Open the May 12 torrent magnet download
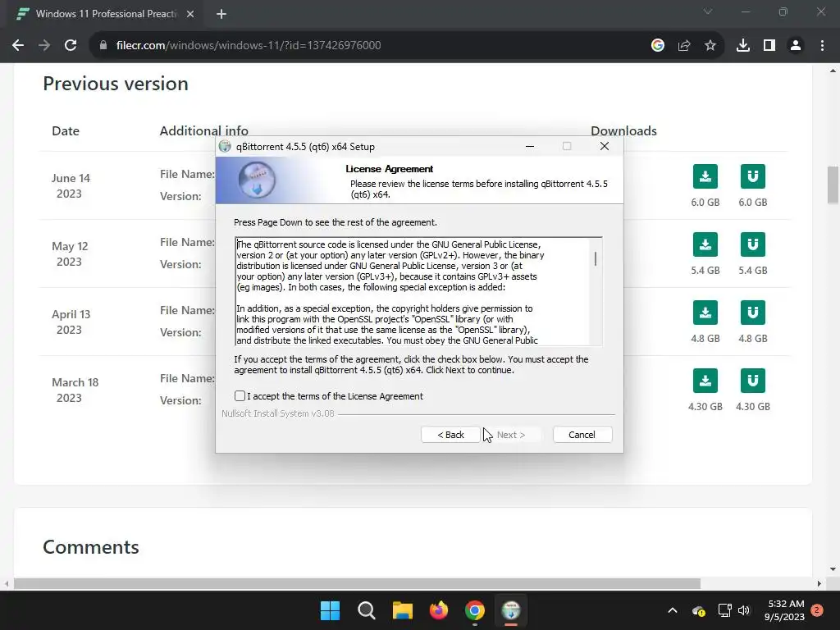Screen dimensions: 840x630 753,244
